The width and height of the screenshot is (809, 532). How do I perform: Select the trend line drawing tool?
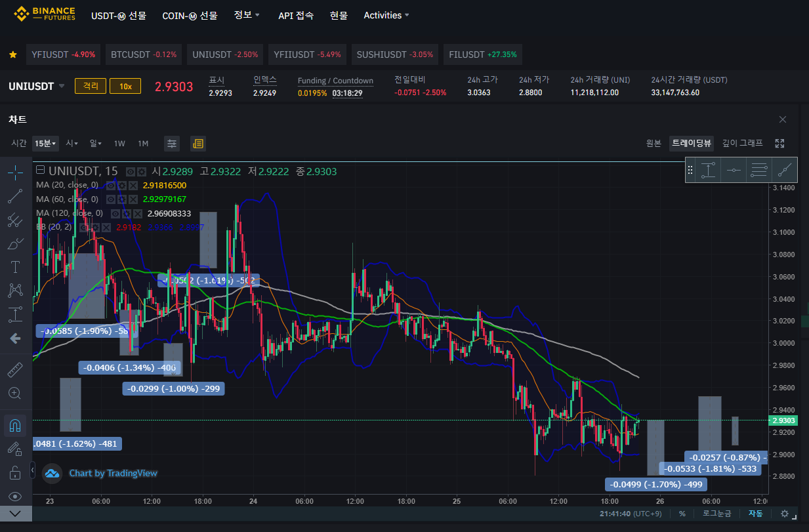[x=15, y=196]
